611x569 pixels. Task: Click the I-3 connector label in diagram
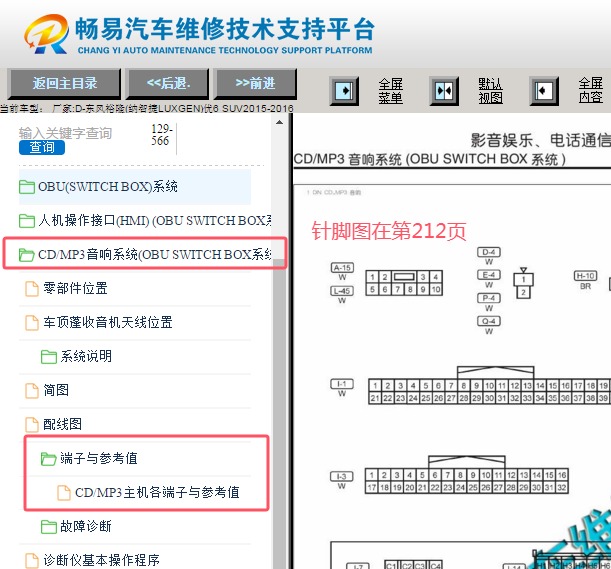click(341, 476)
